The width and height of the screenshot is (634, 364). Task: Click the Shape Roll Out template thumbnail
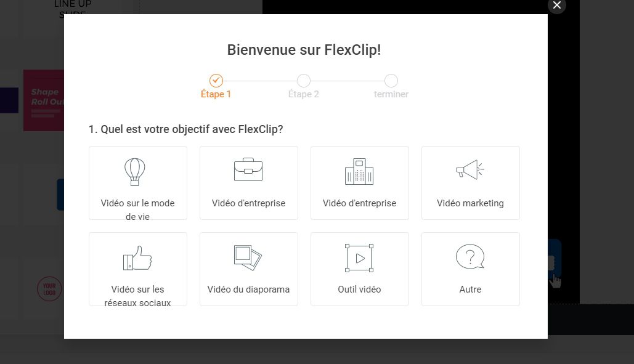tap(44, 100)
